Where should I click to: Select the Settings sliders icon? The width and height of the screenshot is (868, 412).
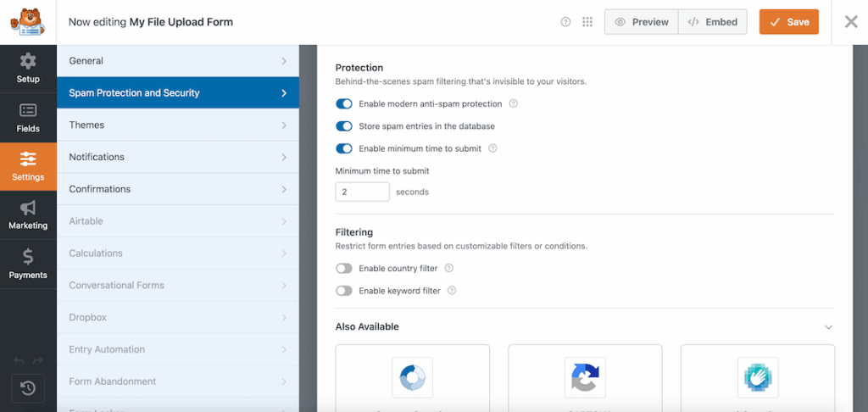(x=28, y=159)
